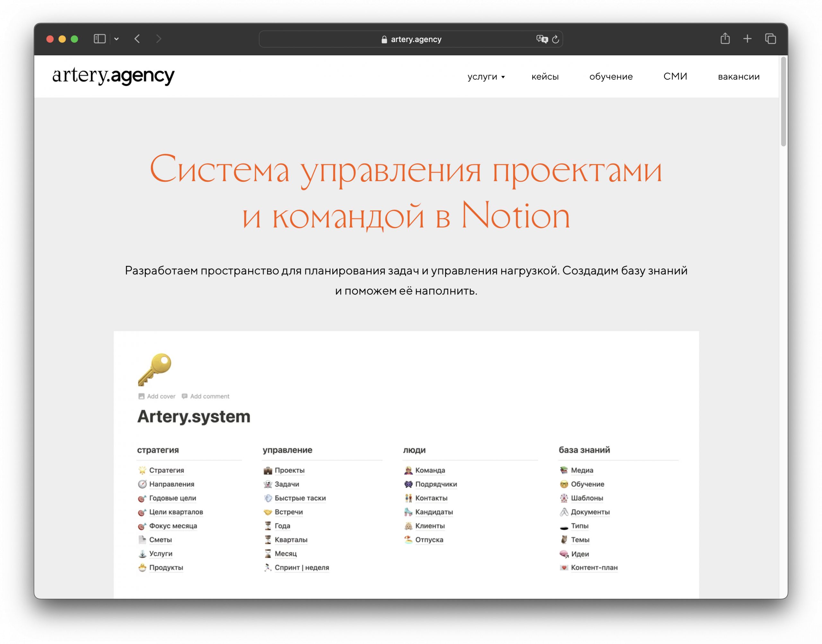Open the СМИ menu item
This screenshot has width=822, height=644.
click(x=675, y=76)
